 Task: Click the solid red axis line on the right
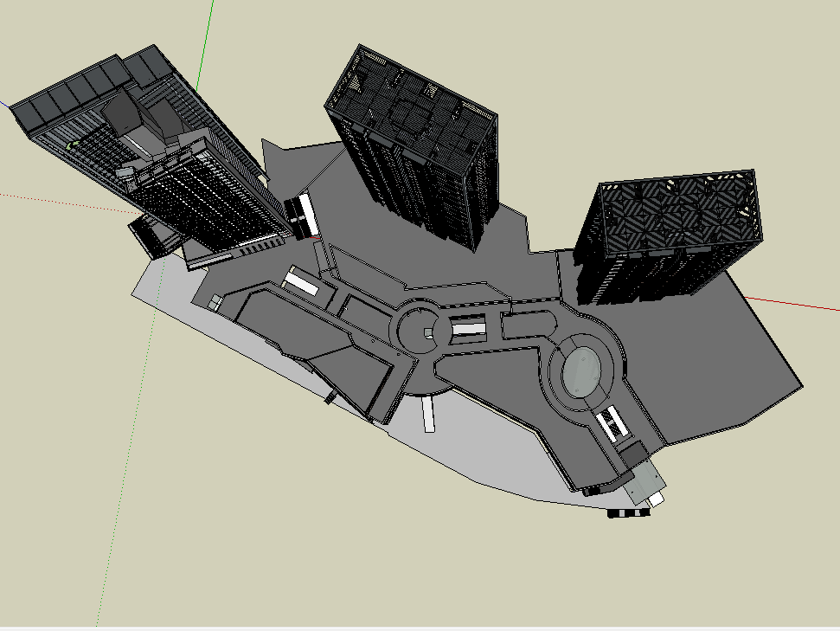(796, 304)
